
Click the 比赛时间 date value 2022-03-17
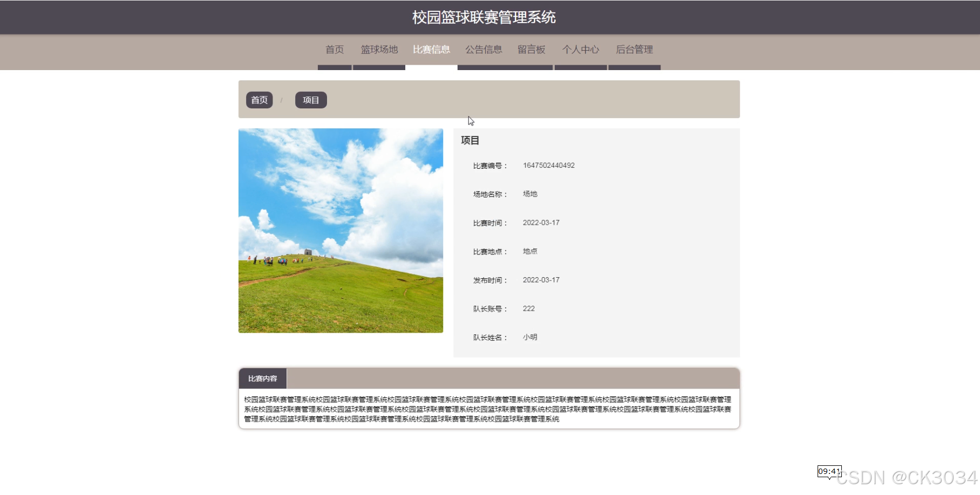point(541,223)
